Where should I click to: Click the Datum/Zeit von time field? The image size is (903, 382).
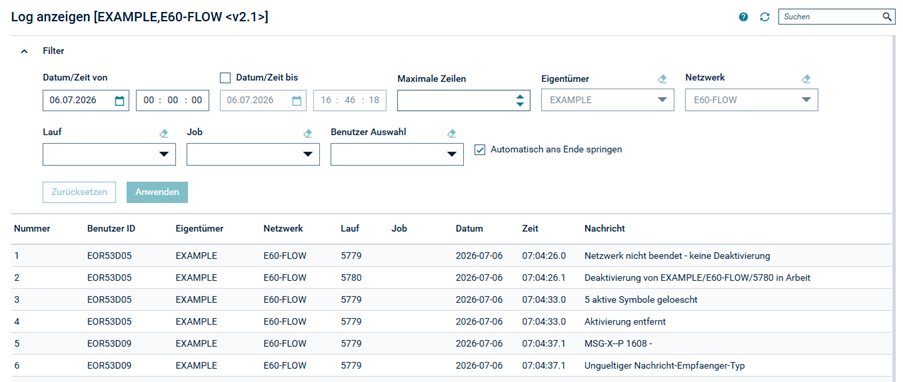coord(173,100)
